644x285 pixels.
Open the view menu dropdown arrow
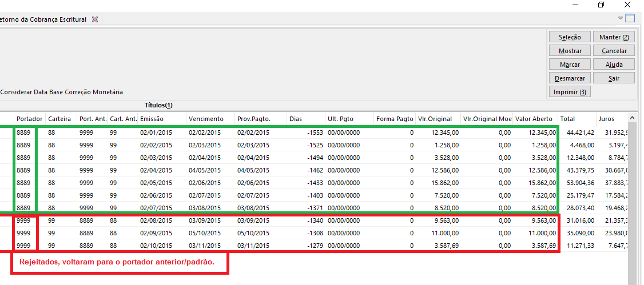[x=621, y=18]
